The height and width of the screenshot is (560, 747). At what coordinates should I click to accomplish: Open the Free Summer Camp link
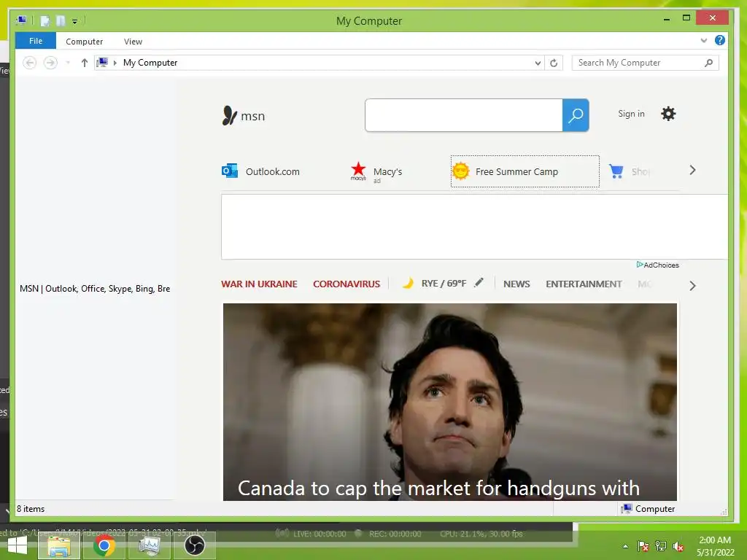click(525, 171)
